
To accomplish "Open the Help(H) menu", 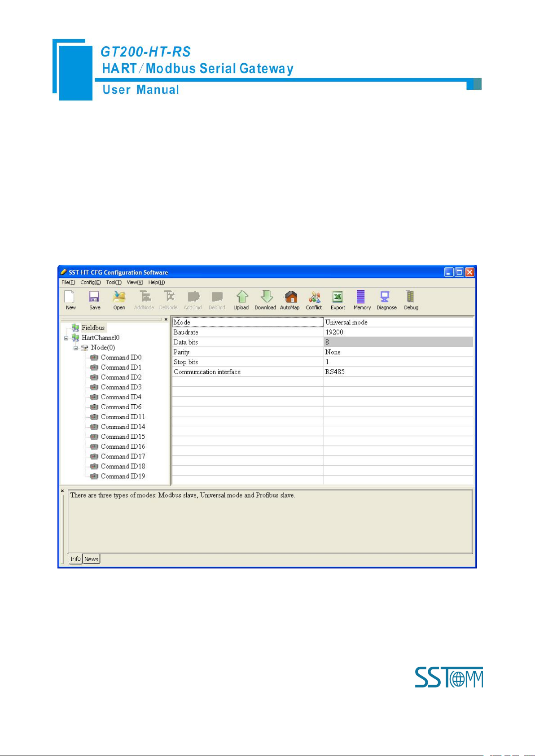I will coord(157,282).
